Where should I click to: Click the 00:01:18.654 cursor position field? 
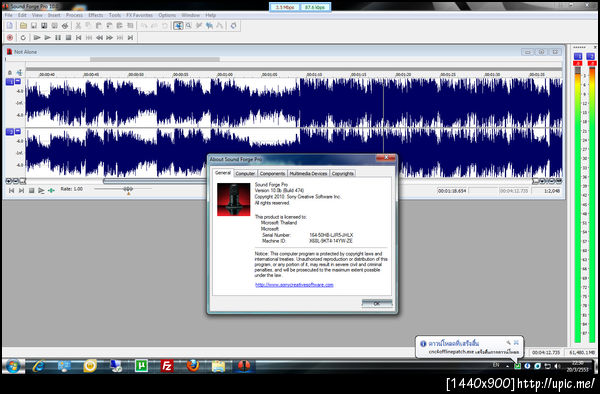[452, 190]
